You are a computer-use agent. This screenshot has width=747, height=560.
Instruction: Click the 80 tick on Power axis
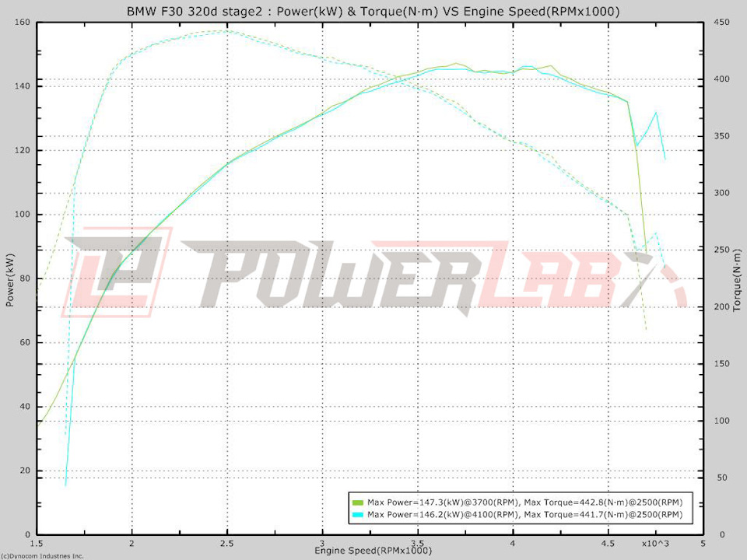coord(24,278)
